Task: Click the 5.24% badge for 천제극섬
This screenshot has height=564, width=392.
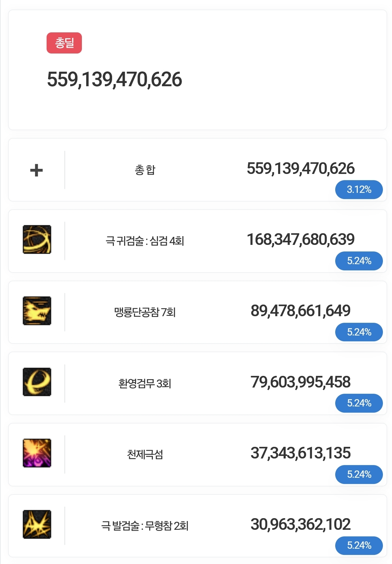Action: [359, 474]
